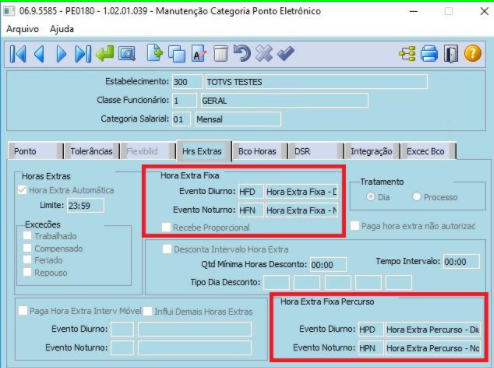Open the related programs tree icon

click(407, 54)
